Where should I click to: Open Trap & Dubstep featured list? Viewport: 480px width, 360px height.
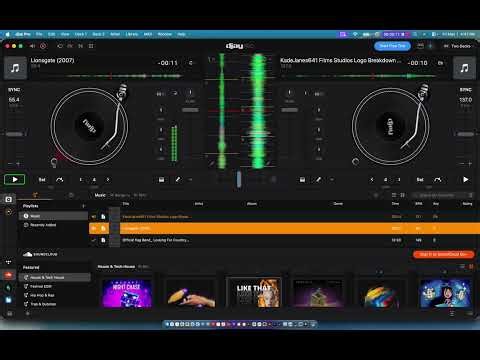coord(54,304)
